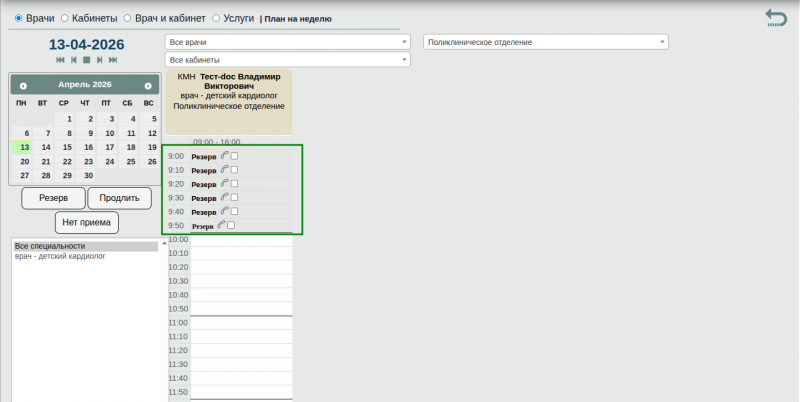Choose врач - детский кардиолог in specialty list
800x402 pixels.
(60, 257)
